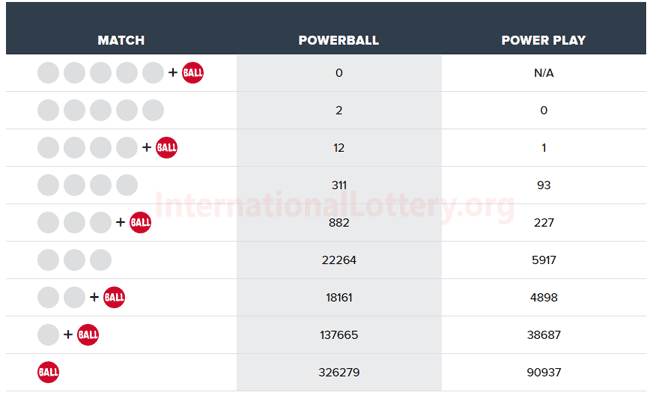This screenshot has height=394, width=650.
Task: Select the POWER PLAY column header
Action: pyautogui.click(x=543, y=40)
